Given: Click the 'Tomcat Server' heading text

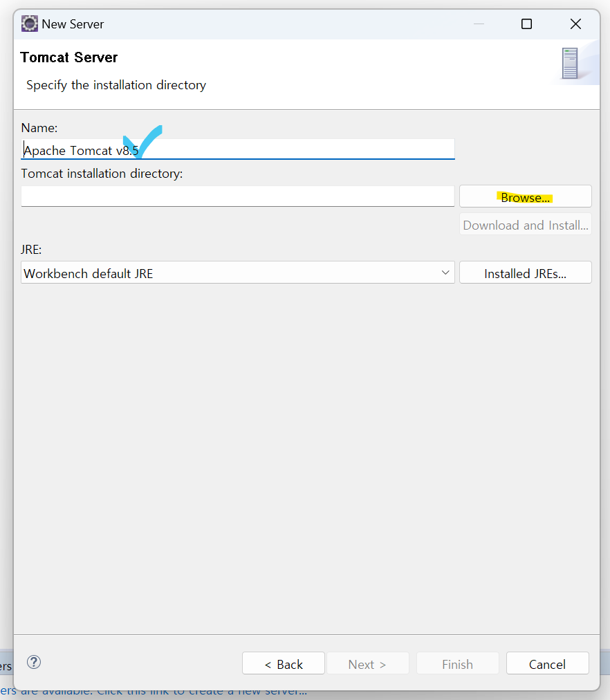Looking at the screenshot, I should [x=68, y=57].
